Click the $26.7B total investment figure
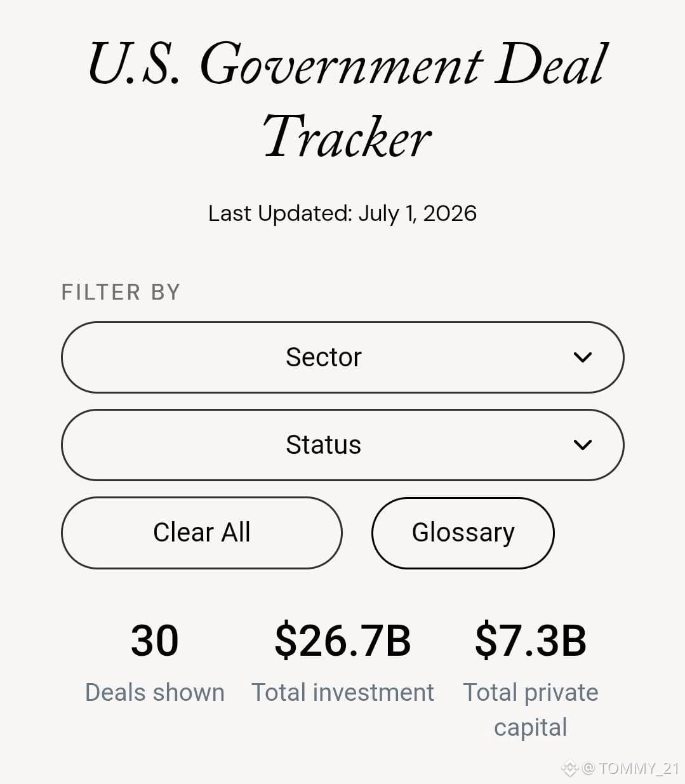Screen dimensions: 685x784 (342, 641)
